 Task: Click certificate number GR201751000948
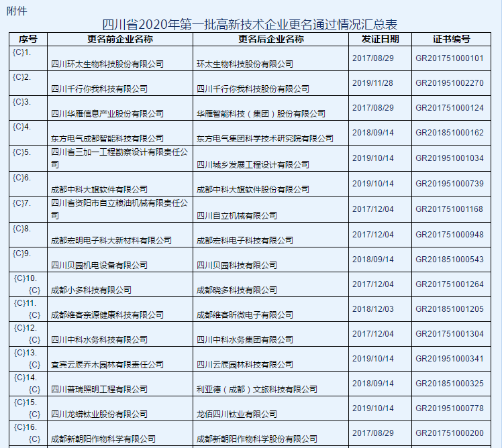click(x=450, y=235)
